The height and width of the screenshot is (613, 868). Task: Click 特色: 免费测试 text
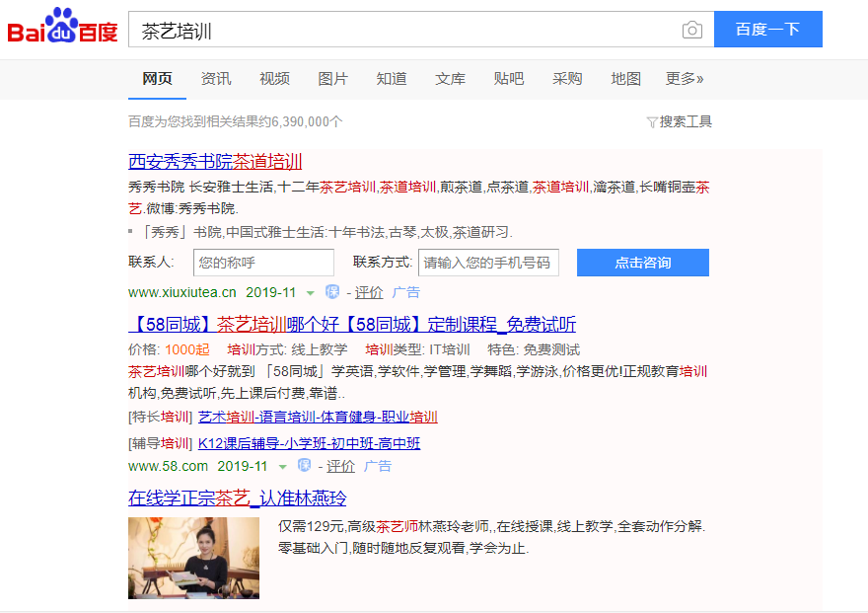click(534, 350)
